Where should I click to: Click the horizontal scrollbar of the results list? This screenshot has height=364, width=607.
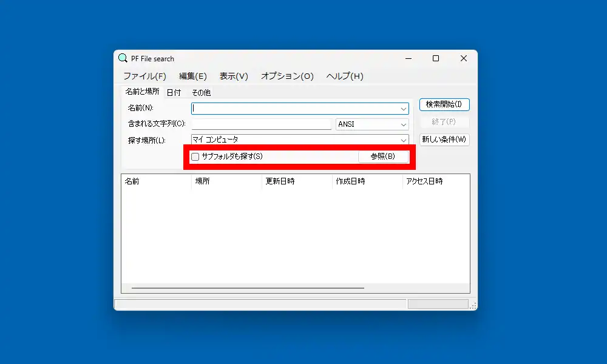tap(248, 288)
